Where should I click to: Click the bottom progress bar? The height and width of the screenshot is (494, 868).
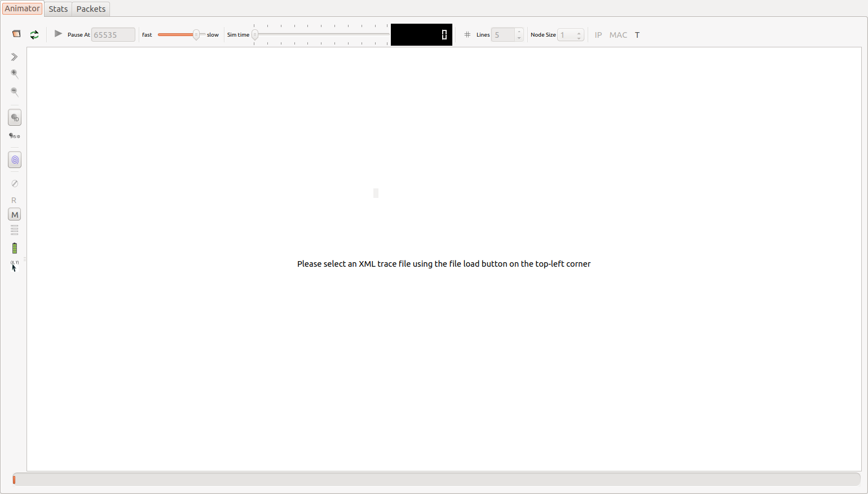pos(437,479)
